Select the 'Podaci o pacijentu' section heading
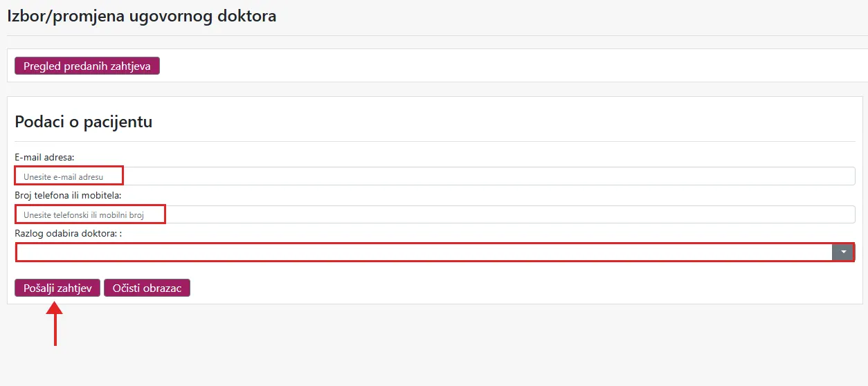The width and height of the screenshot is (868, 386). click(x=83, y=122)
